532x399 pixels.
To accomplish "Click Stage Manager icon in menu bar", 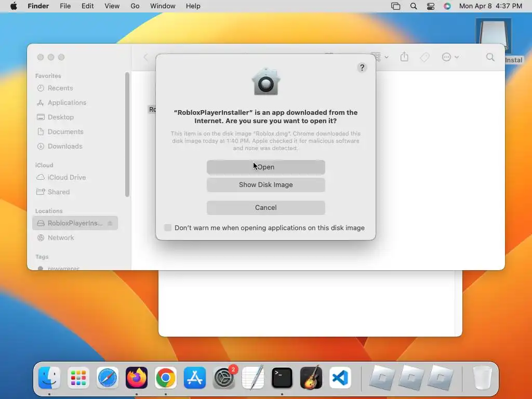I will click(x=395, y=6).
